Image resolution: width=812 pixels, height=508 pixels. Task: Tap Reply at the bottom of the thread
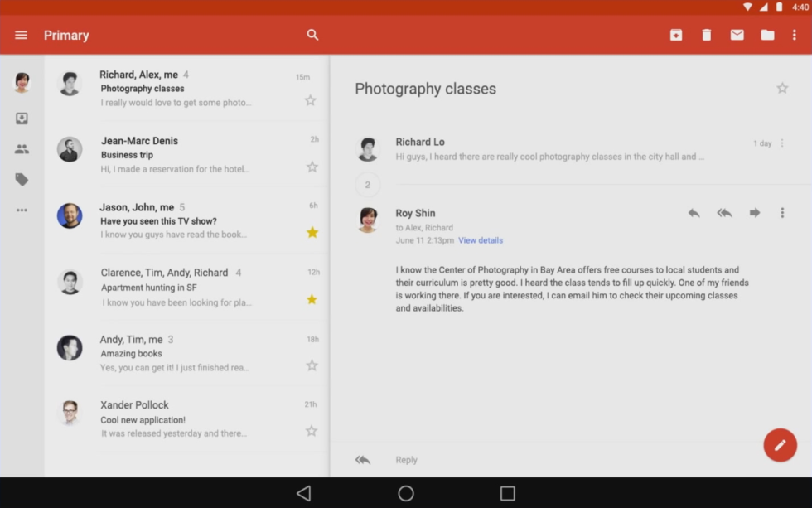(x=406, y=459)
